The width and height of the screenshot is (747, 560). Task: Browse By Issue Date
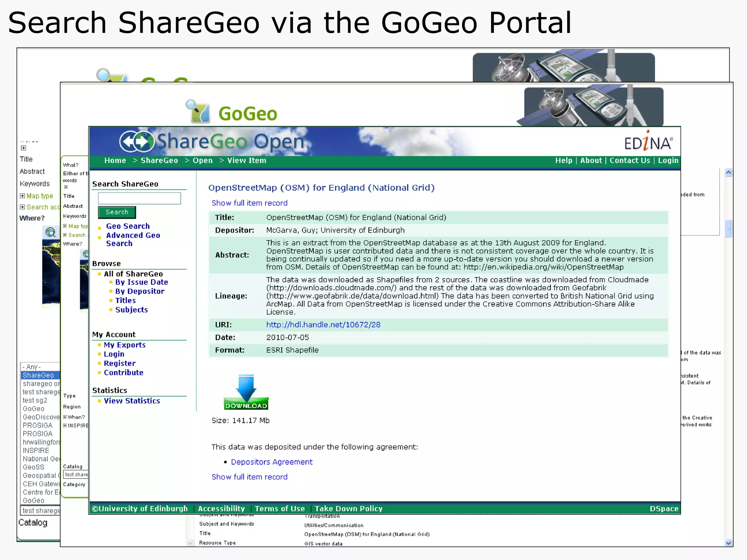point(142,282)
